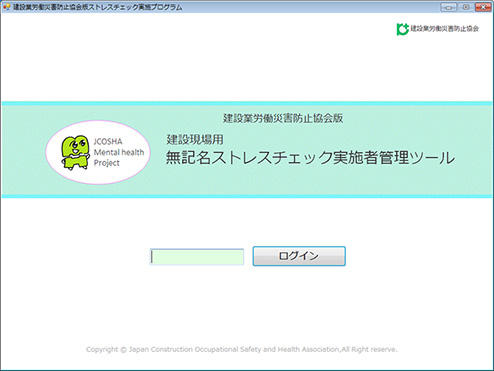This screenshot has width=494, height=371.
Task: Close the stress check program window
Action: [483, 7]
